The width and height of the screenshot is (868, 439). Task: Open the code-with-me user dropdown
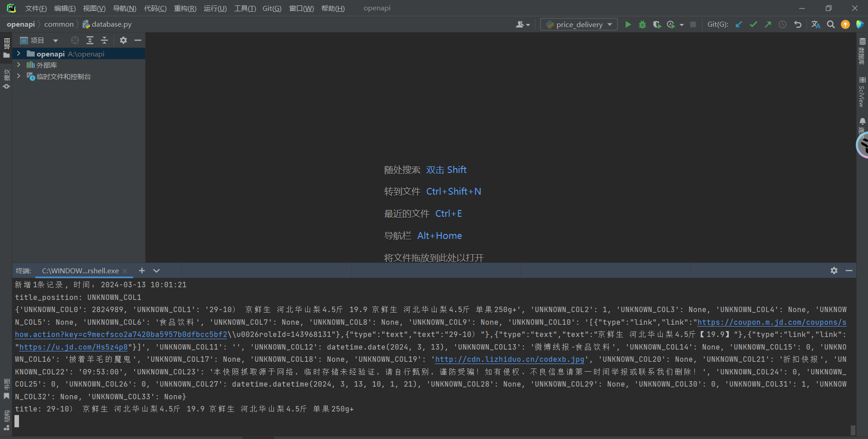click(523, 24)
